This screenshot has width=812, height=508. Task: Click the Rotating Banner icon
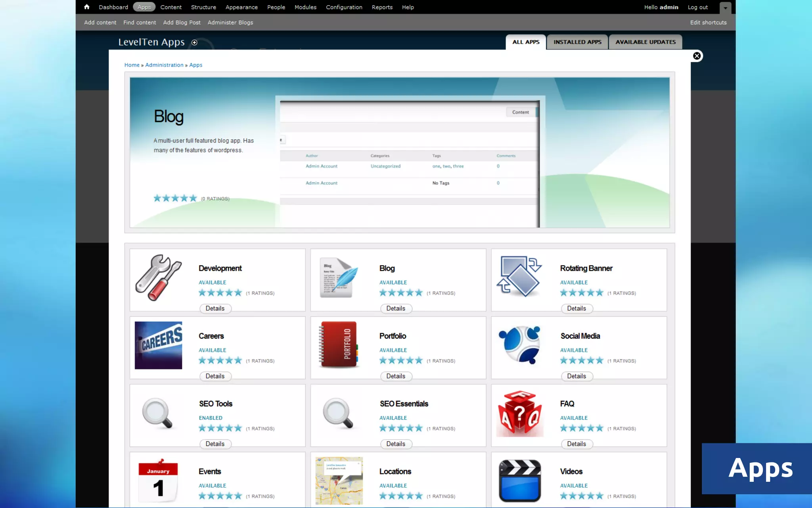click(519, 277)
